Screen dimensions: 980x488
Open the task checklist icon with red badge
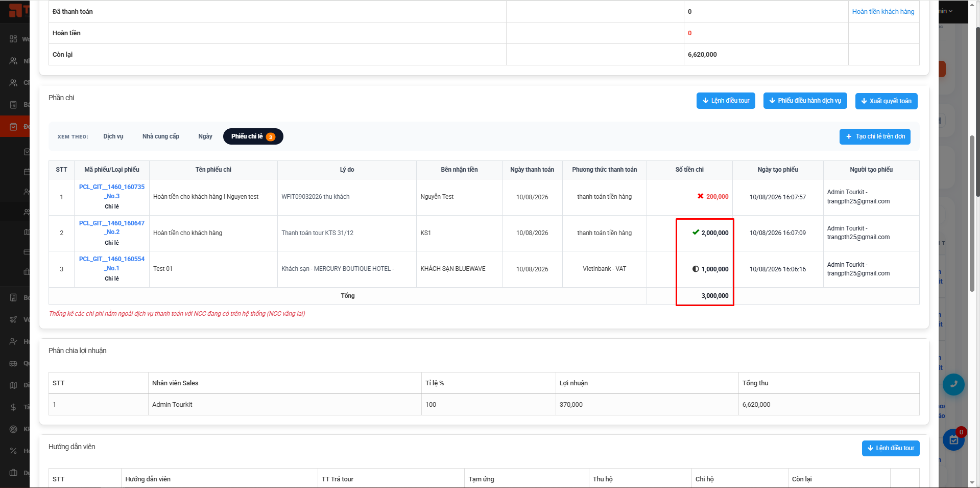(953, 440)
